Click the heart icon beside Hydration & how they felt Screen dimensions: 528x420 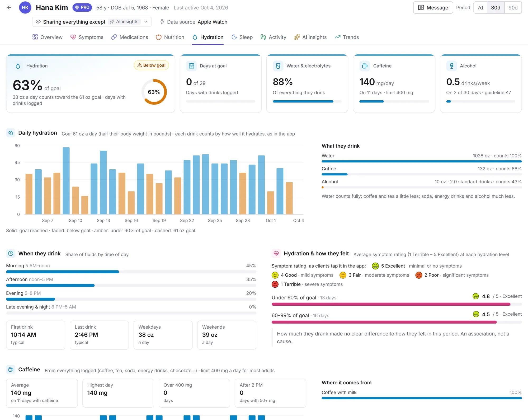276,254
